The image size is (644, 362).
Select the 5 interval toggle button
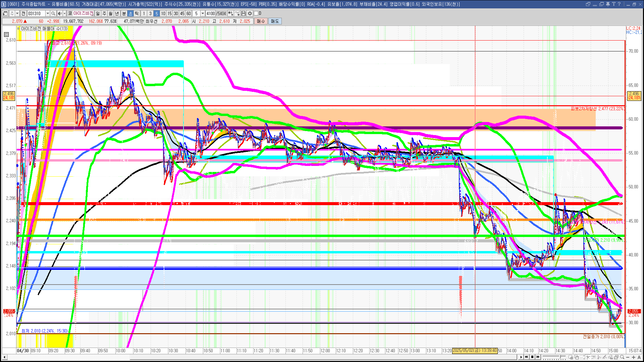click(x=156, y=13)
